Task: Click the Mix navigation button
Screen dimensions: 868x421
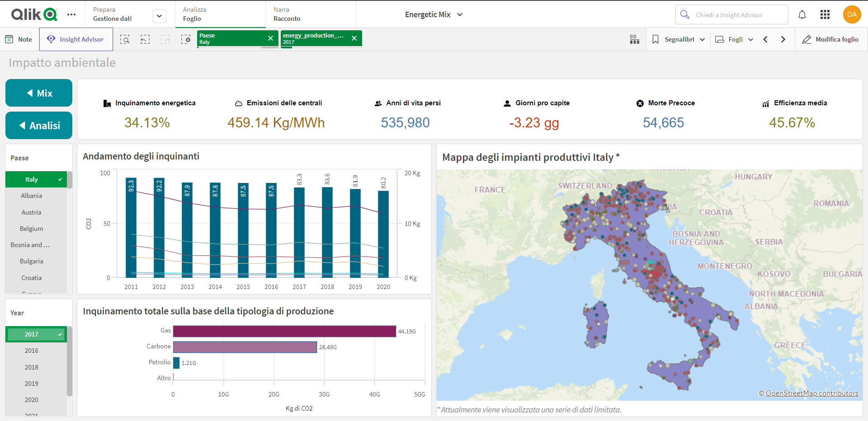Action: [39, 93]
